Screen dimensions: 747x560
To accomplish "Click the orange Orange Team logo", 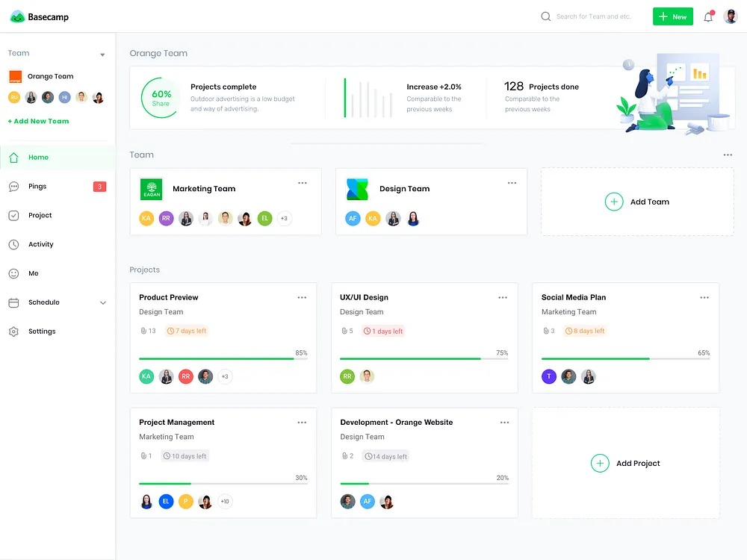I will pos(16,76).
